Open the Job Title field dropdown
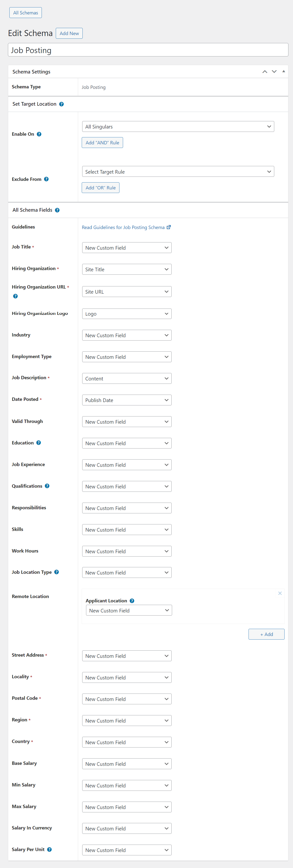The image size is (293, 868). pyautogui.click(x=127, y=247)
